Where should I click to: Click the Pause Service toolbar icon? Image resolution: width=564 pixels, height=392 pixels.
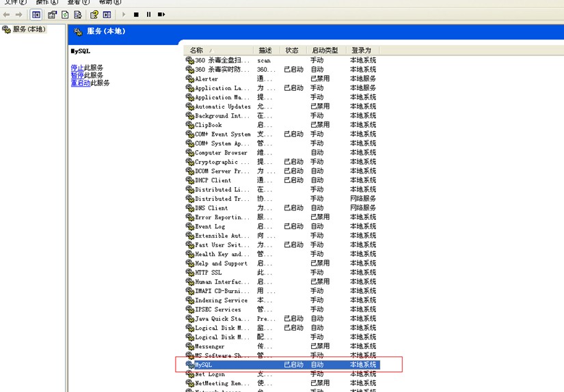(148, 15)
